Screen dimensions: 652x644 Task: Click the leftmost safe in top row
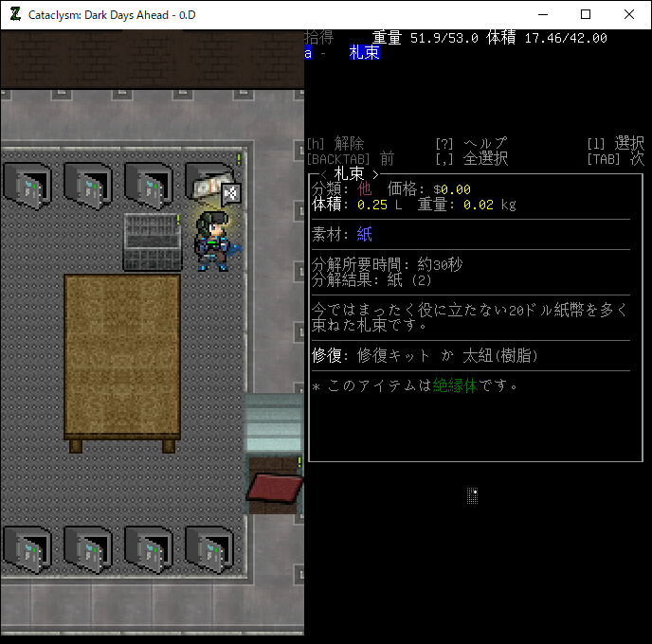[27, 184]
